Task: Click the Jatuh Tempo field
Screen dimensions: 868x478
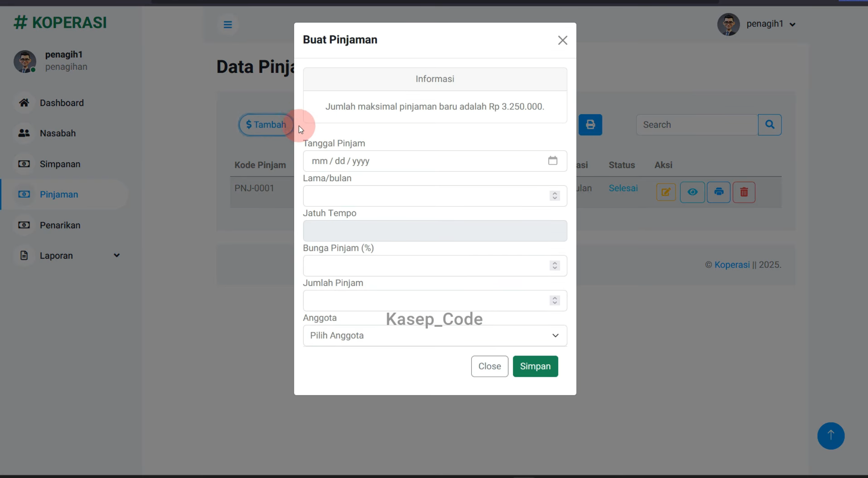Action: (x=435, y=231)
